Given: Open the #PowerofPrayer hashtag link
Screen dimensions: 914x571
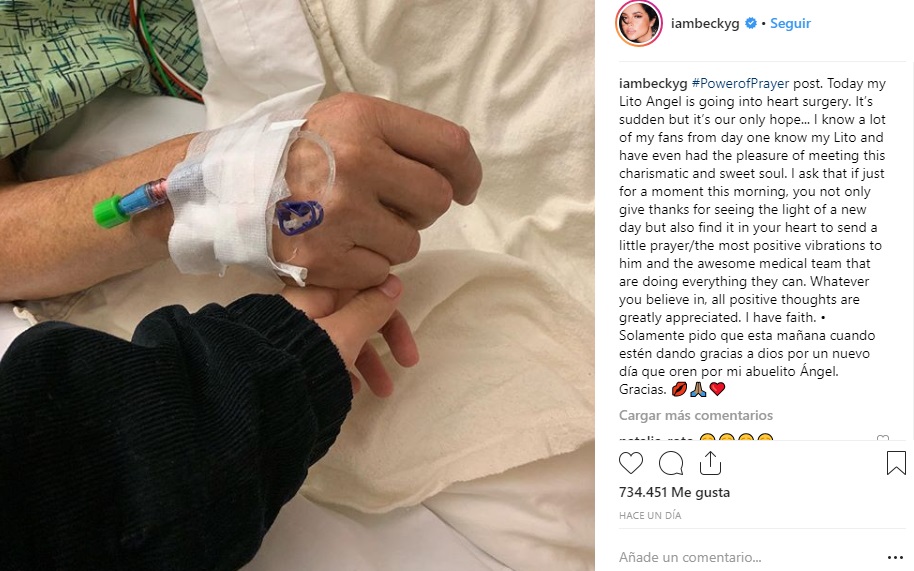Looking at the screenshot, I should 740,83.
